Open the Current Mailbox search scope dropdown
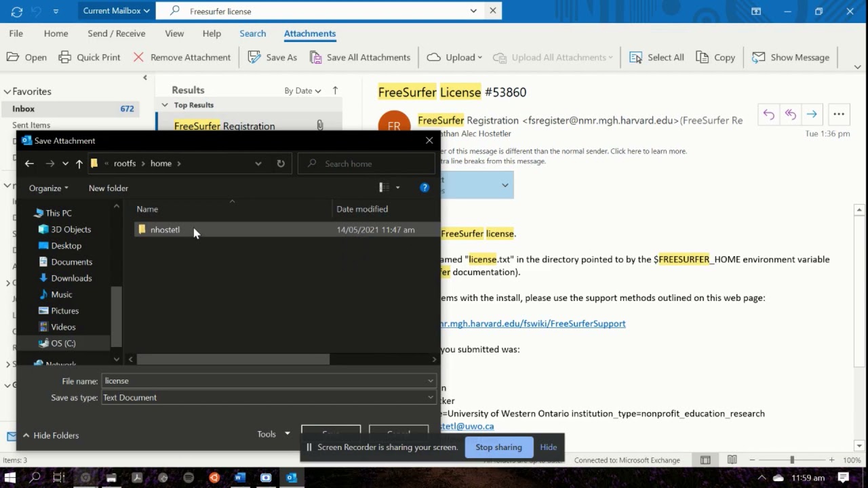 (x=116, y=11)
